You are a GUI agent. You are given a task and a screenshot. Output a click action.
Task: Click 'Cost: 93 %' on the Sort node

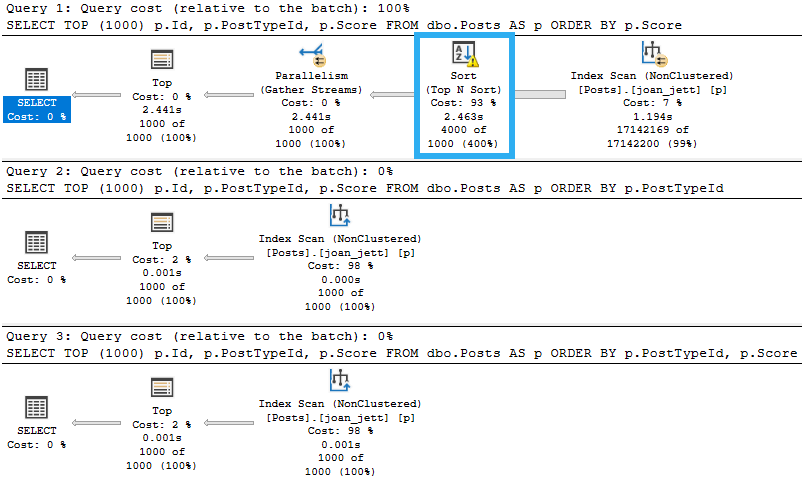pos(463,103)
